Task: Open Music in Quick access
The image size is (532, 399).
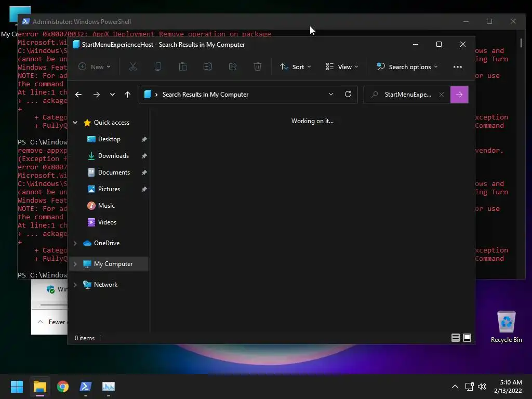Action: coord(106,206)
